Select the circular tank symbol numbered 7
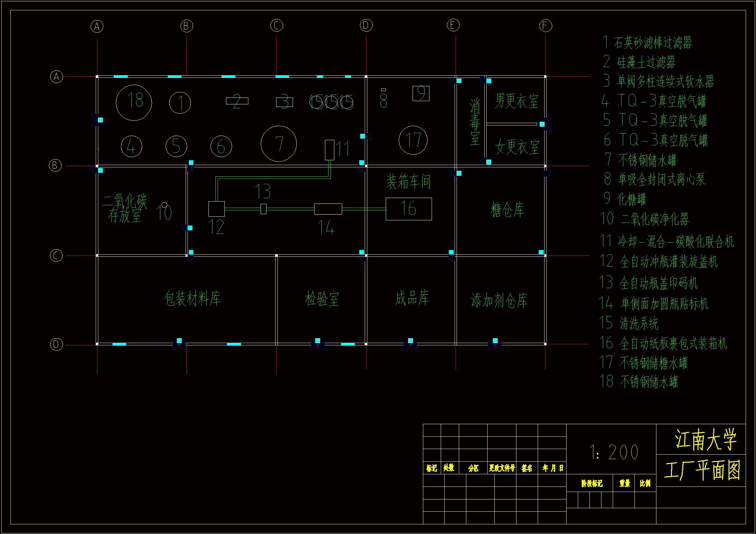This screenshot has width=756, height=534. point(278,144)
